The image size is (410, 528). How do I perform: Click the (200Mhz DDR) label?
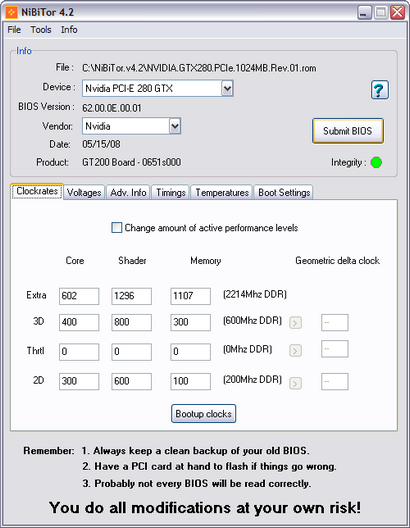point(252,380)
